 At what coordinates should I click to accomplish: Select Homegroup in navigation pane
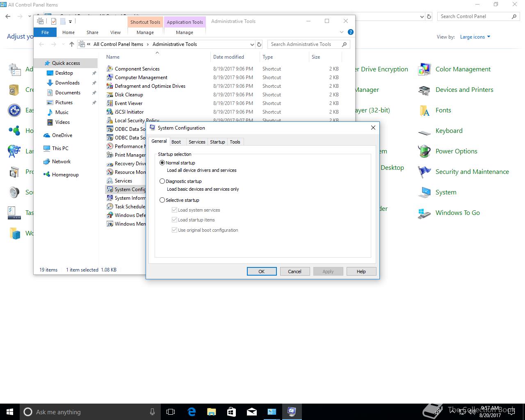pos(65,175)
